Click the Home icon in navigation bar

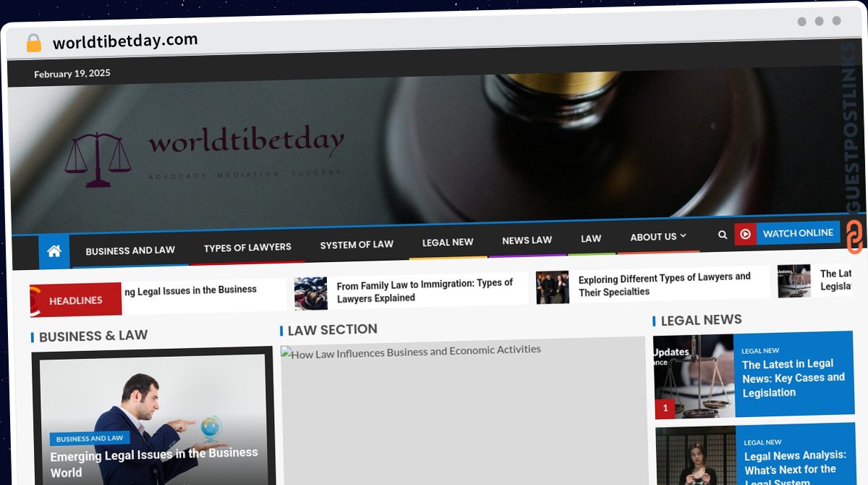(54, 252)
